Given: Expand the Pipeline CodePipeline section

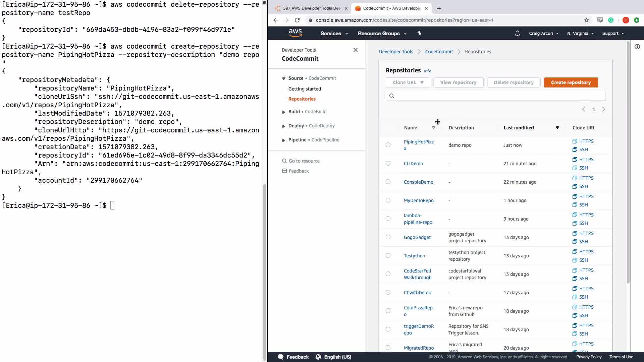Looking at the screenshot, I should point(284,140).
